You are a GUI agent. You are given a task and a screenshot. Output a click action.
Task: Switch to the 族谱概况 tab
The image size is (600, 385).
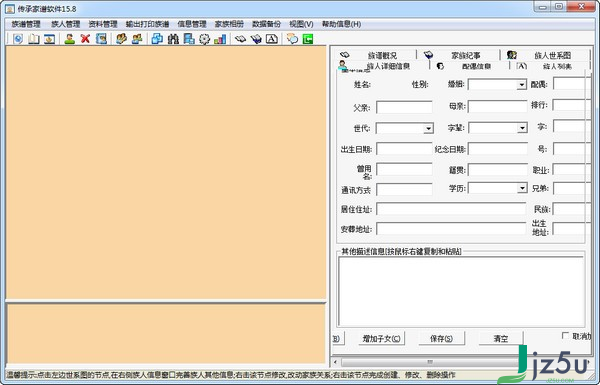coord(376,55)
